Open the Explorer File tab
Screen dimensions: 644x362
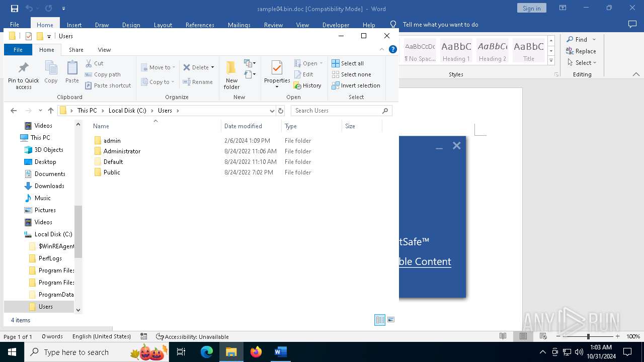pos(18,50)
